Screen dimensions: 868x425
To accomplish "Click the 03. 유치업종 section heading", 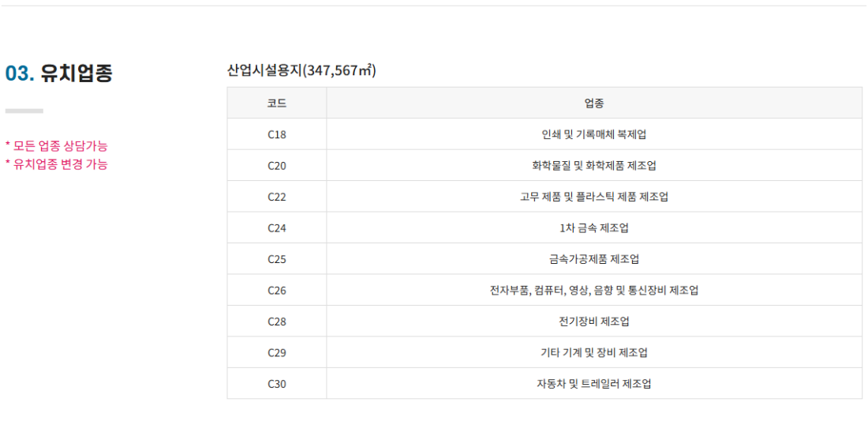I will click(58, 73).
